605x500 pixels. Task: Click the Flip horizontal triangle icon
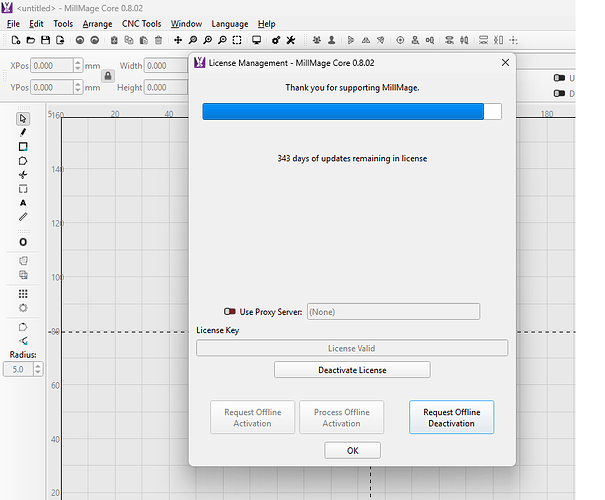pos(366,40)
